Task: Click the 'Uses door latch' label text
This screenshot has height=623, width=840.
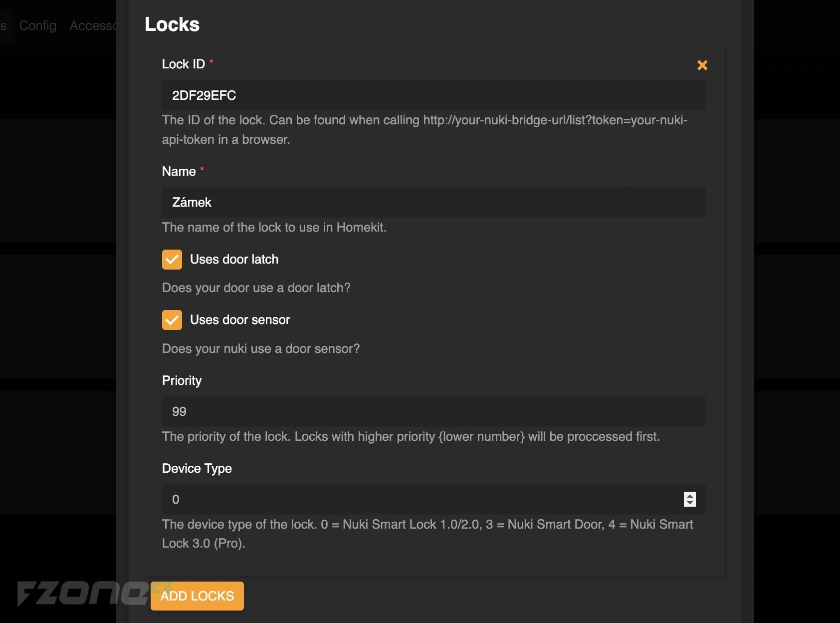Action: pos(234,260)
